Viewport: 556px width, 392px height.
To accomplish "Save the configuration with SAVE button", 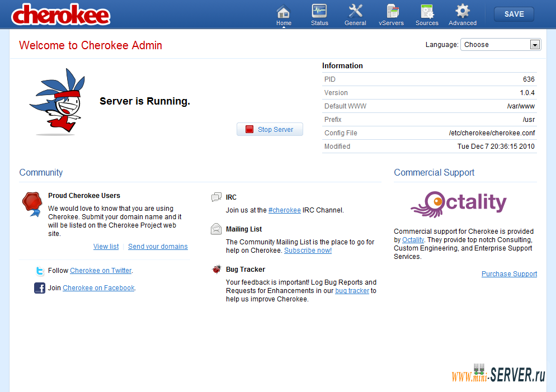I will 514,14.
